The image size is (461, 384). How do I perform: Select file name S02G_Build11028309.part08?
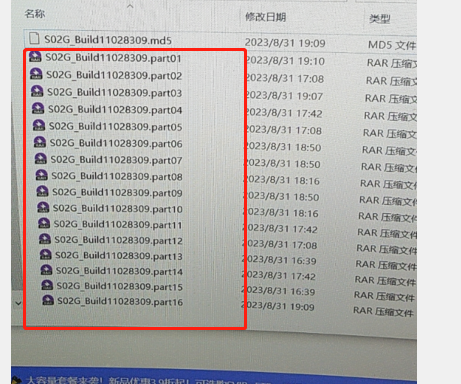click(117, 176)
